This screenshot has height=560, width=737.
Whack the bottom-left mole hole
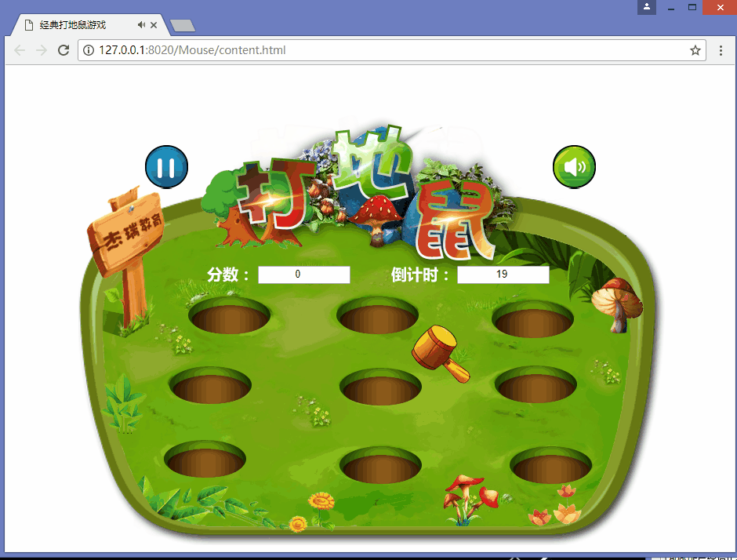(205, 460)
